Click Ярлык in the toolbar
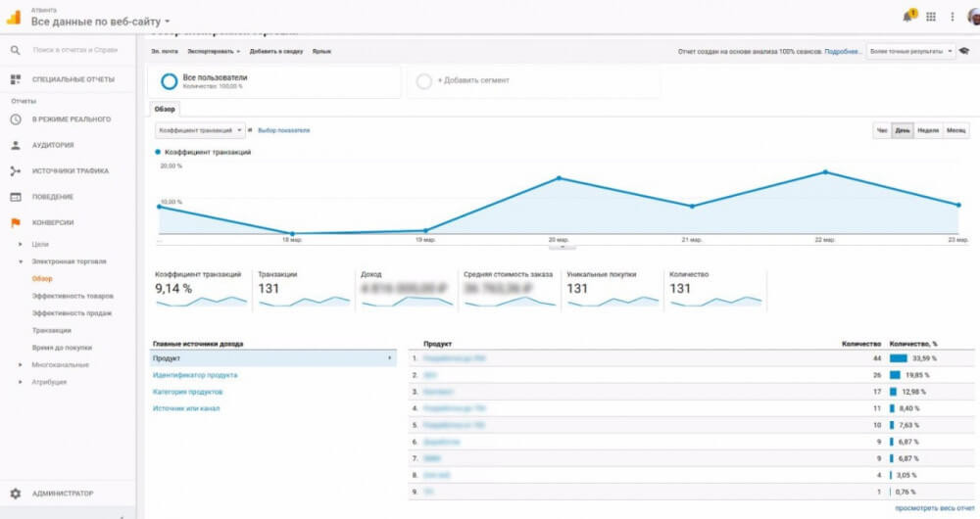Viewport: 980px width, 519px height. click(321, 51)
